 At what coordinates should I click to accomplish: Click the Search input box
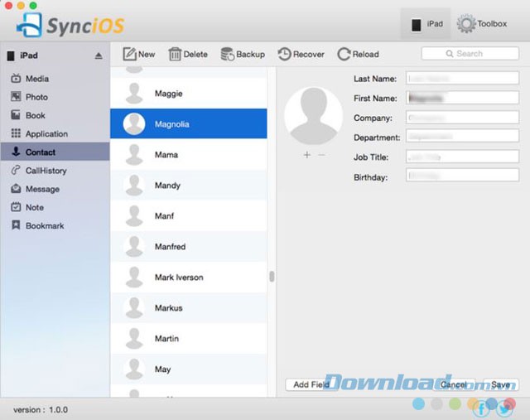point(470,54)
